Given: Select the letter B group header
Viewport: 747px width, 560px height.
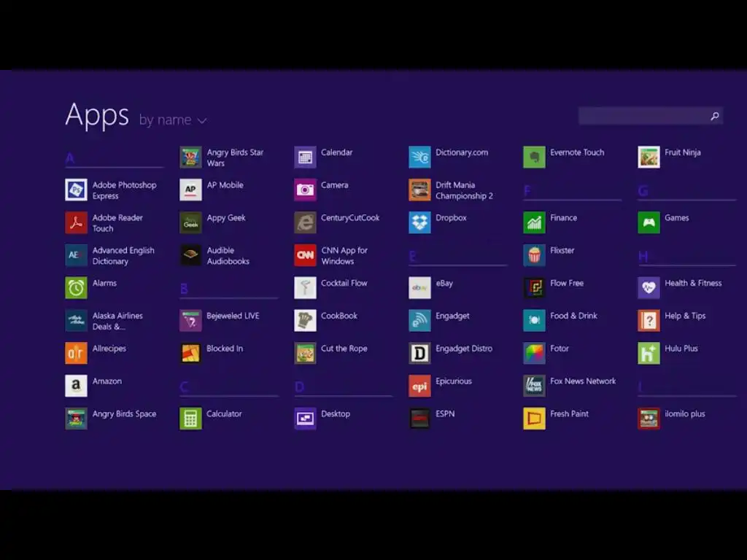Looking at the screenshot, I should pos(185,289).
